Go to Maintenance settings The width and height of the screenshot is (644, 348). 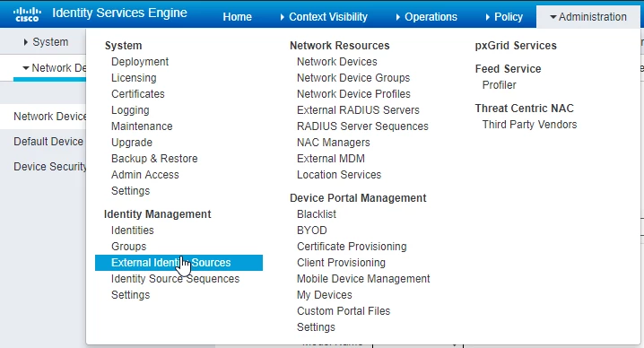click(142, 126)
